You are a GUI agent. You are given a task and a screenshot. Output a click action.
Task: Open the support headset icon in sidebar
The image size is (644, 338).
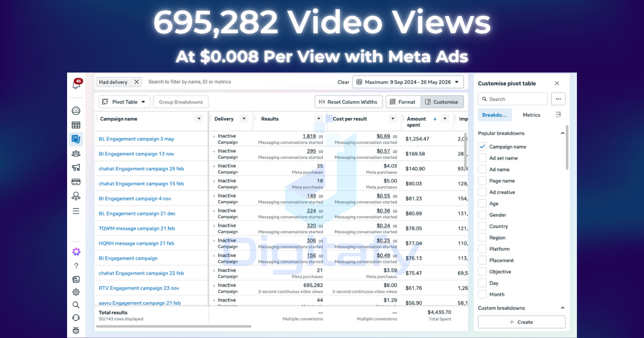[76, 318]
